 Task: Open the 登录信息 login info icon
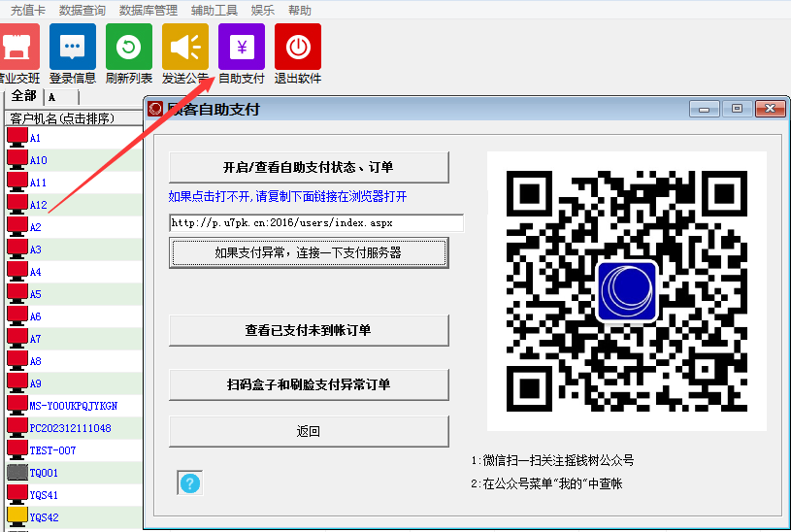tap(73, 47)
